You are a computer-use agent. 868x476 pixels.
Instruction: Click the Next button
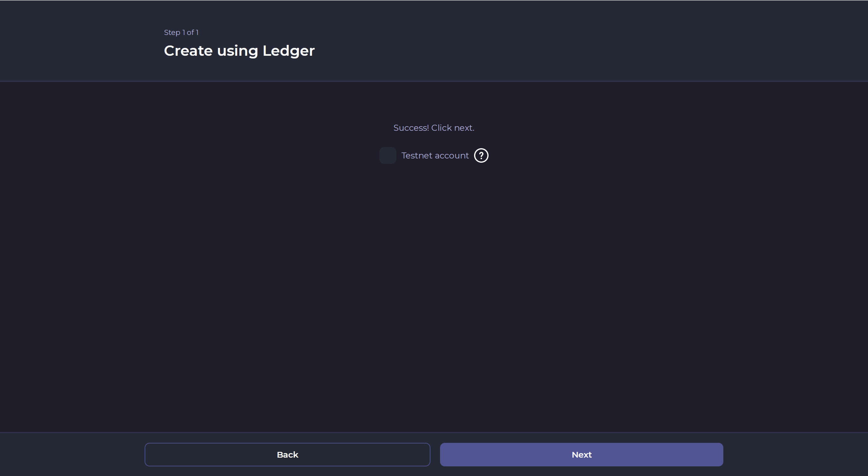581,454
